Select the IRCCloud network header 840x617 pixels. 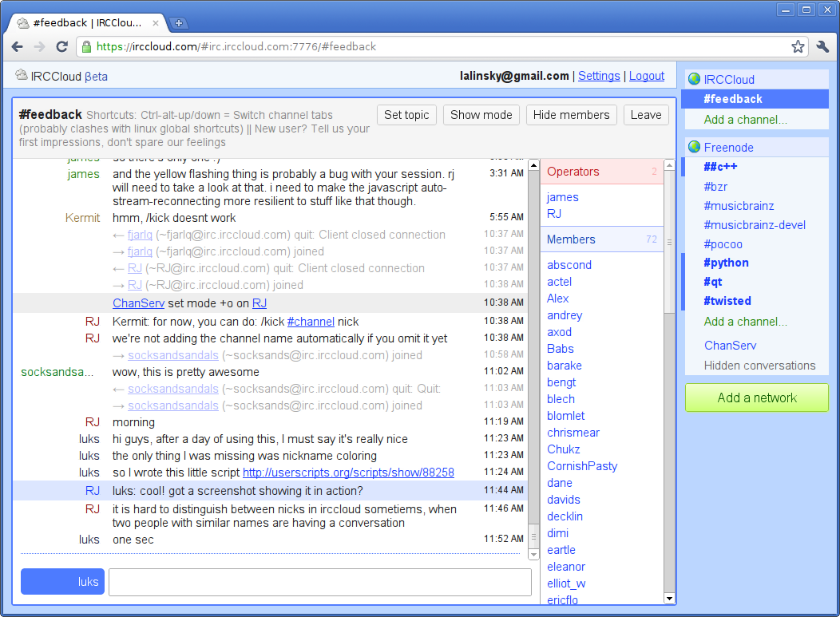pos(757,79)
